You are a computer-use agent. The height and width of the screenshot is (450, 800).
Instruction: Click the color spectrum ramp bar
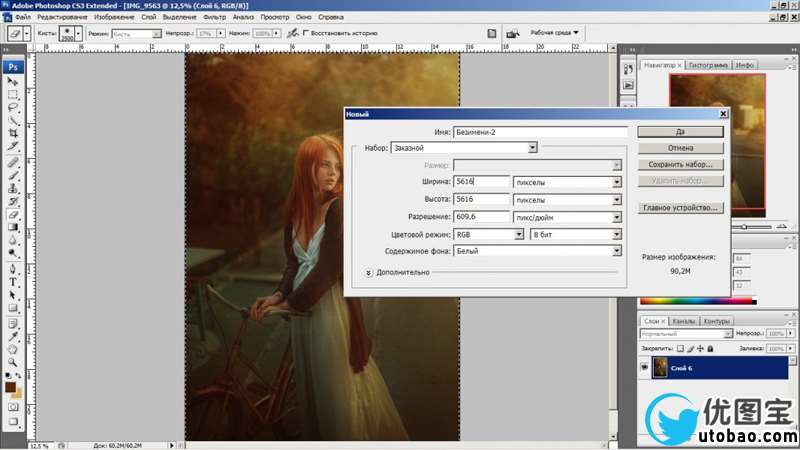(x=698, y=302)
